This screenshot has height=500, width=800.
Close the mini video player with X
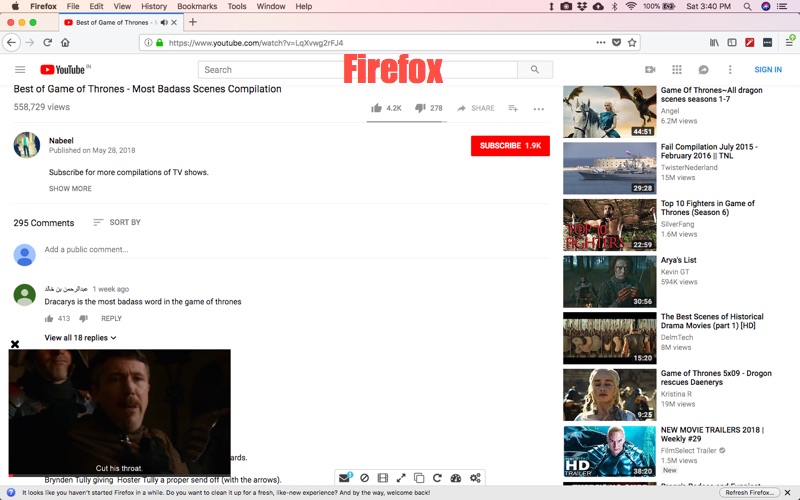(15, 344)
